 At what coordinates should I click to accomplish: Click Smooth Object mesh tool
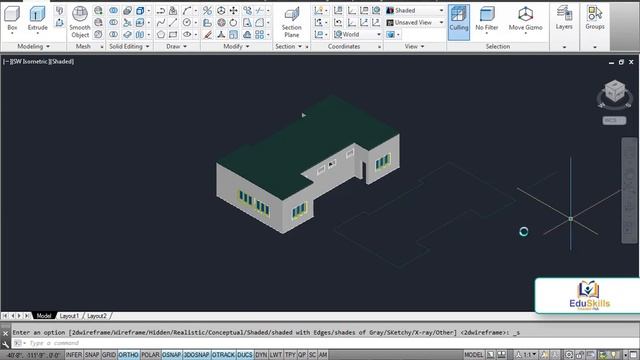pos(80,22)
